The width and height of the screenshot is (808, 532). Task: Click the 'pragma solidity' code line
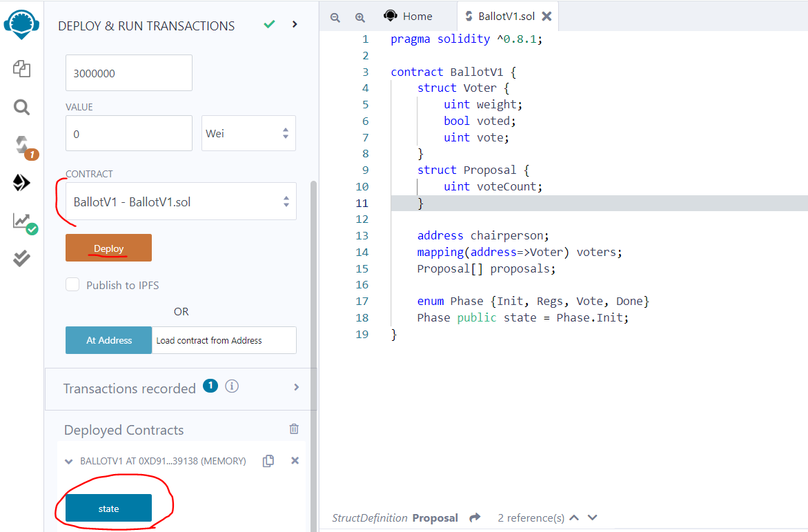(x=466, y=39)
